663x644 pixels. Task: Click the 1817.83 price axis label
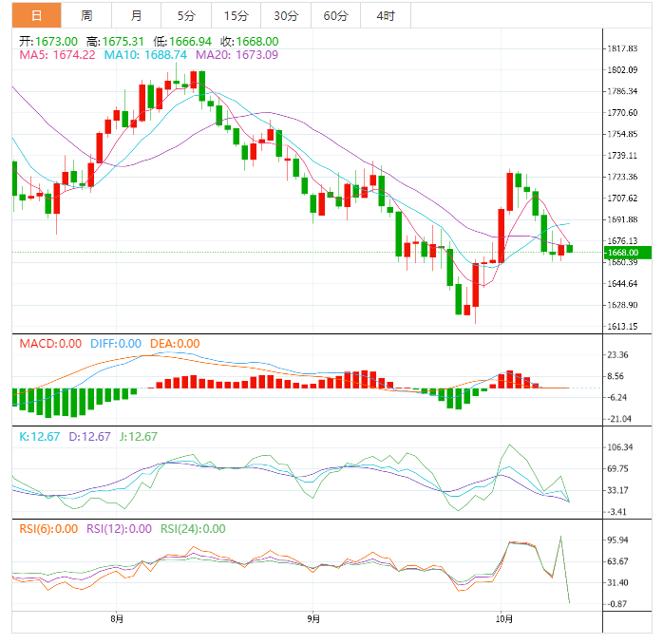tap(622, 48)
